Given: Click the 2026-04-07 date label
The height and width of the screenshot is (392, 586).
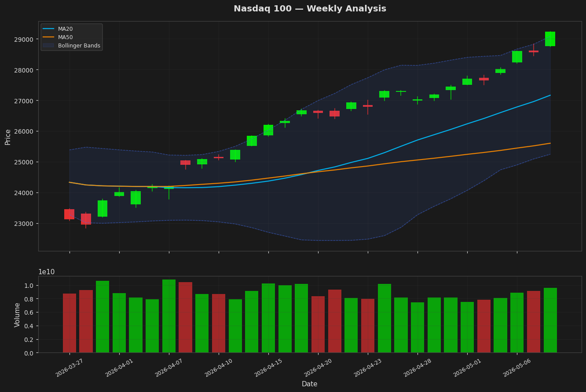Looking at the screenshot, I should [169, 367].
